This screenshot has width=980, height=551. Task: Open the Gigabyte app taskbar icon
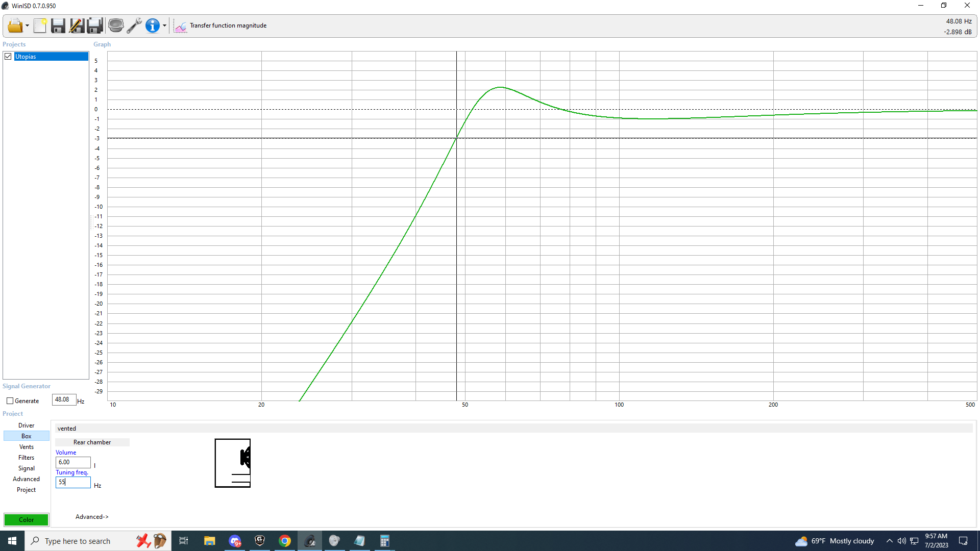(x=260, y=541)
